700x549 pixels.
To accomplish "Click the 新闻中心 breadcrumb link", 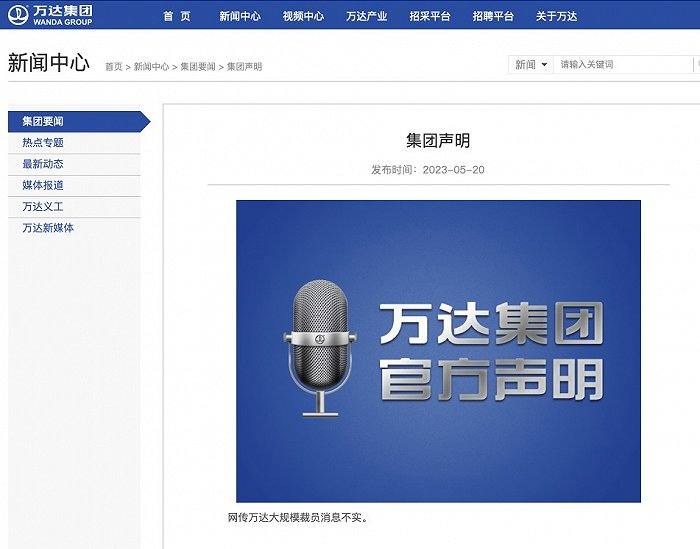I will tap(151, 67).
